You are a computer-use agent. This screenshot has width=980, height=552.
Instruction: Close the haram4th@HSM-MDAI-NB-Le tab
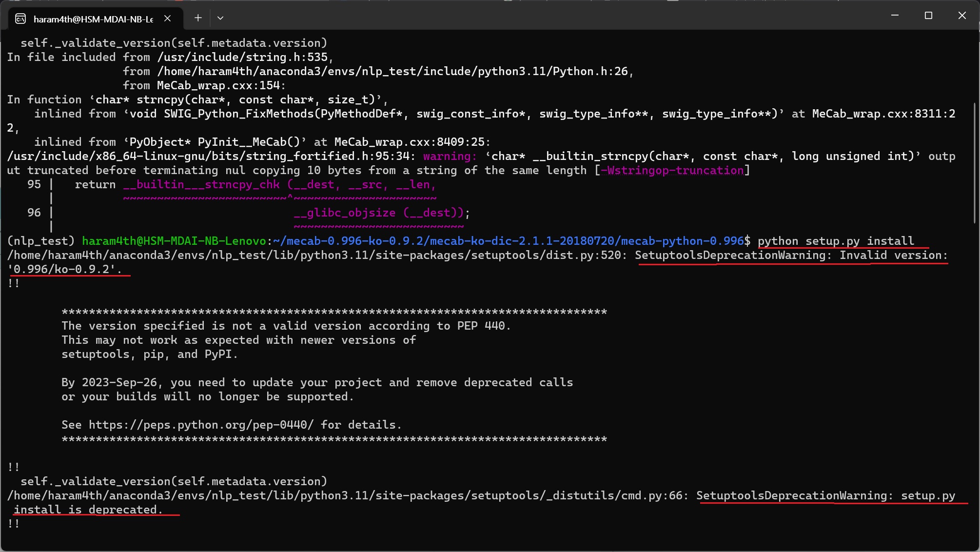167,18
